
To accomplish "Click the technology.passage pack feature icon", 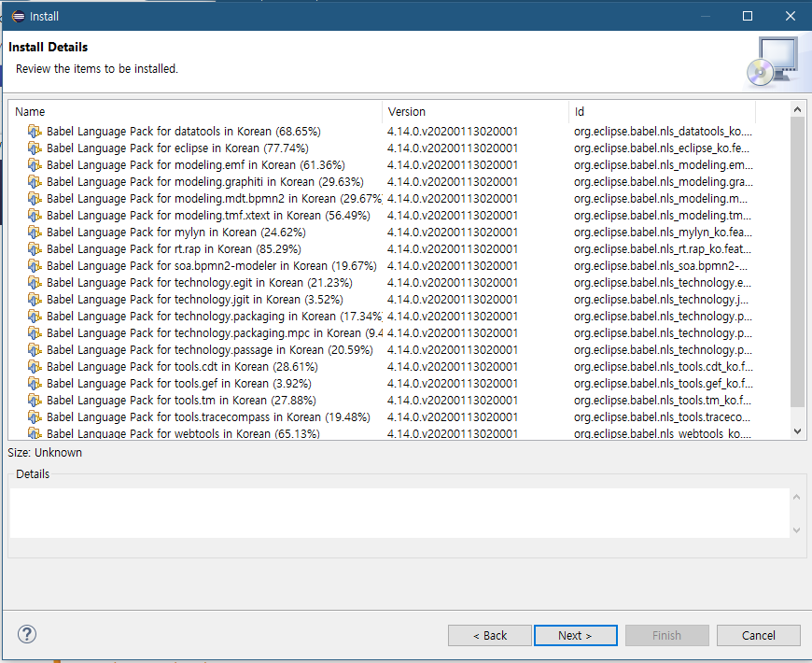I will tap(35, 350).
